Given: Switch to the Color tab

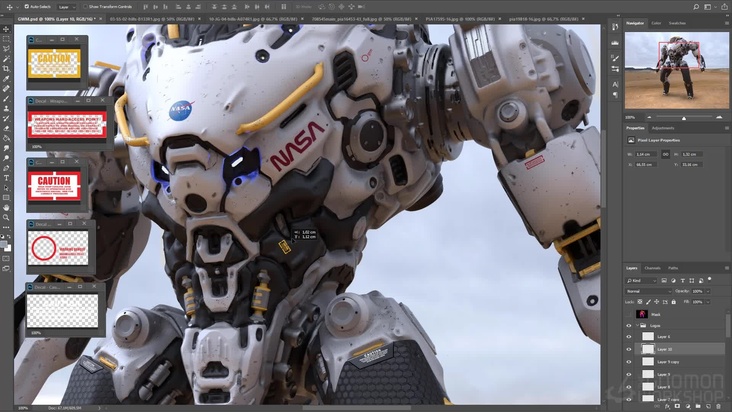Looking at the screenshot, I should click(656, 23).
